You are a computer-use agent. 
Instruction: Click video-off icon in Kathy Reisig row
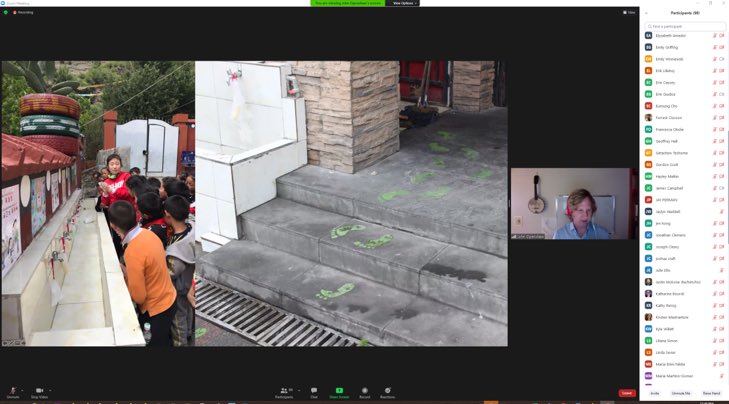pos(722,305)
